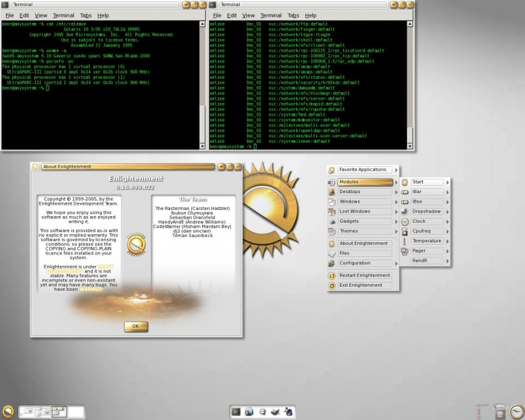Launch the globe web browser from IBar
The width and height of the screenshot is (525, 420).
click(x=249, y=411)
